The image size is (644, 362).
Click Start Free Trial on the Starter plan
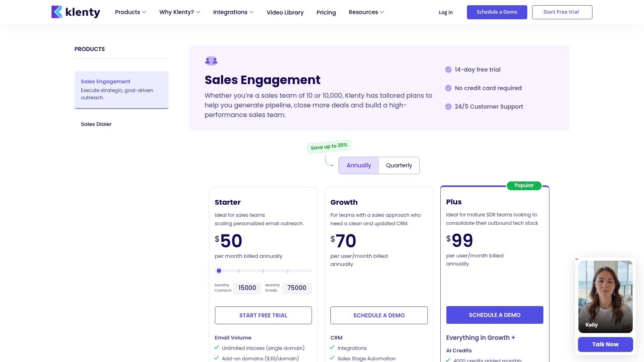tap(263, 315)
